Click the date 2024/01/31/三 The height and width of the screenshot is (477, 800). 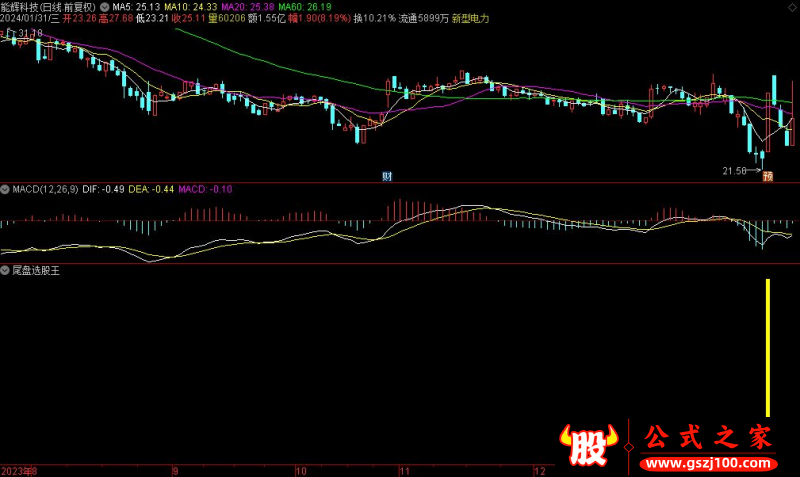[30, 18]
